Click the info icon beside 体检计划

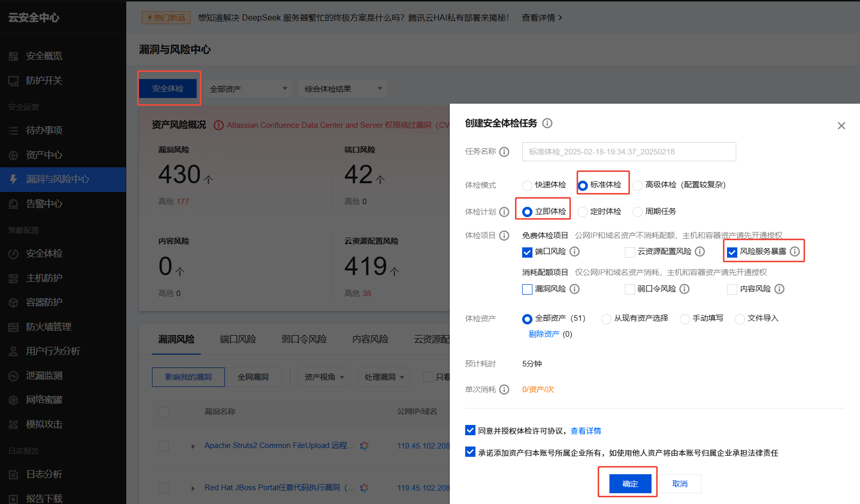[504, 212]
